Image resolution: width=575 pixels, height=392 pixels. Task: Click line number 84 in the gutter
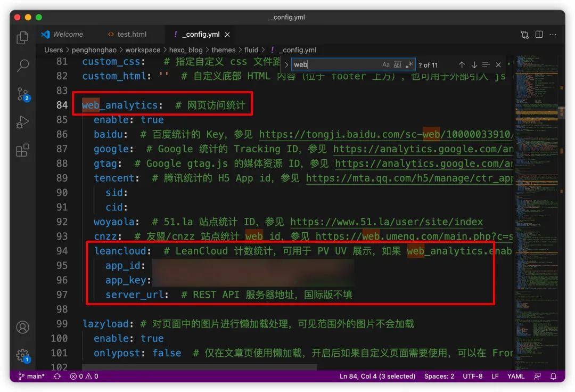click(x=62, y=105)
